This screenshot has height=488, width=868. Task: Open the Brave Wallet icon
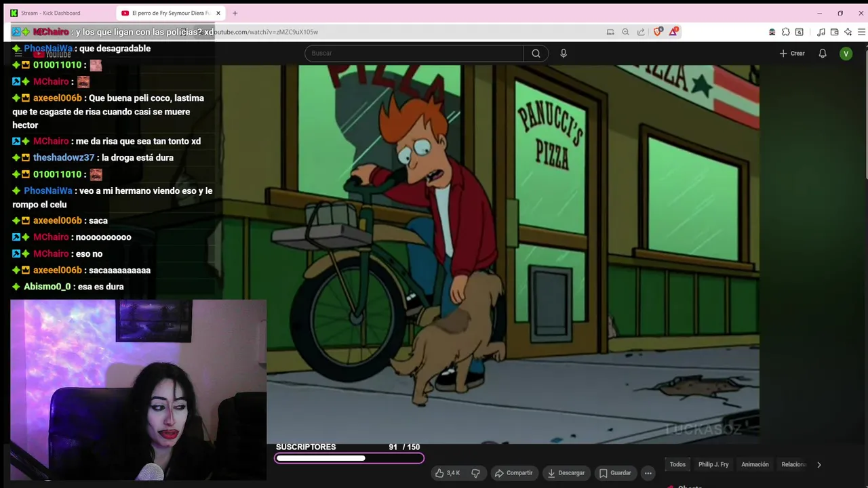pos(834,32)
